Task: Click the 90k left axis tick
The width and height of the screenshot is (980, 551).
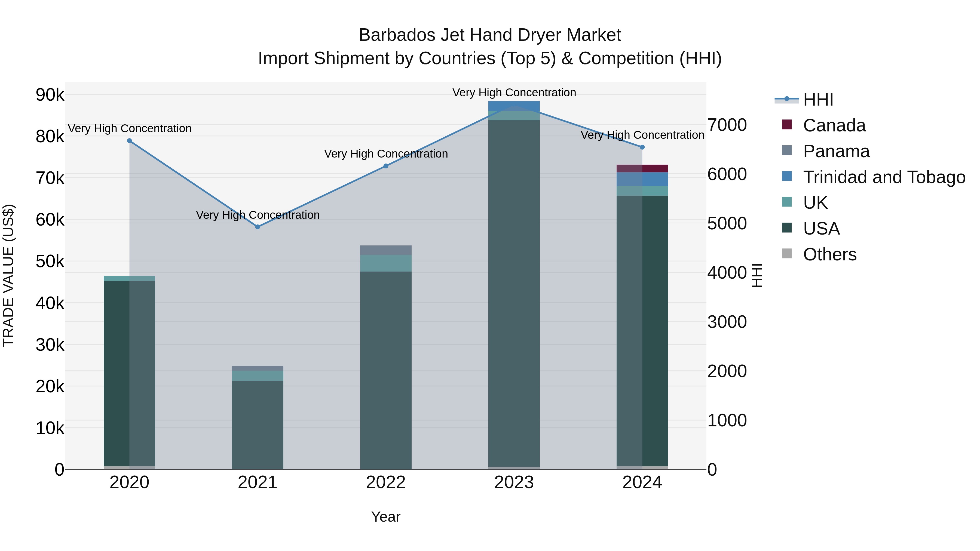Action: click(x=50, y=95)
